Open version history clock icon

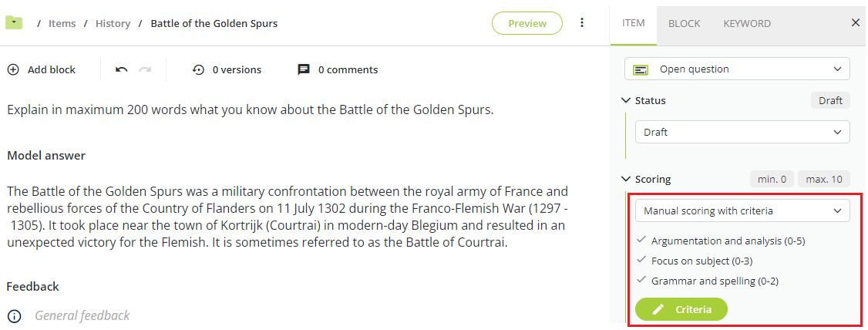pyautogui.click(x=198, y=69)
